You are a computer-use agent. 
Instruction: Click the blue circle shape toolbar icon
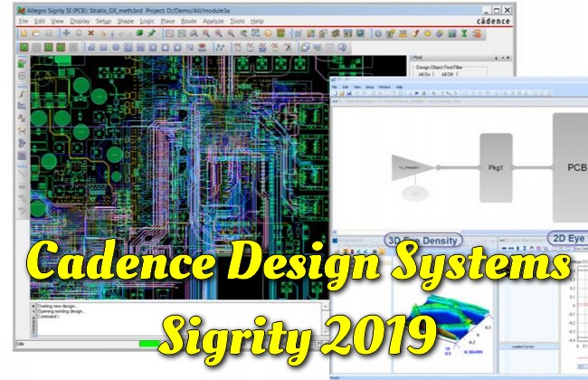pyautogui.click(x=116, y=48)
